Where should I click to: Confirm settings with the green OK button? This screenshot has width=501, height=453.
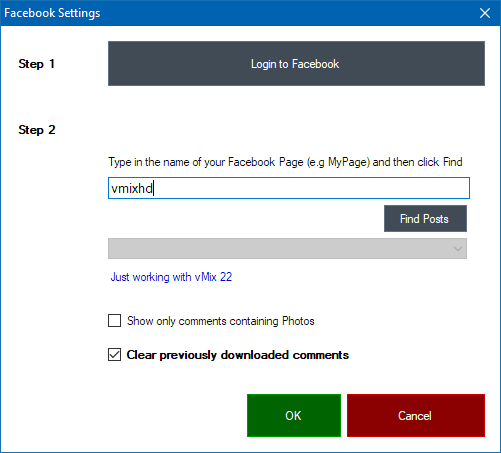294,415
